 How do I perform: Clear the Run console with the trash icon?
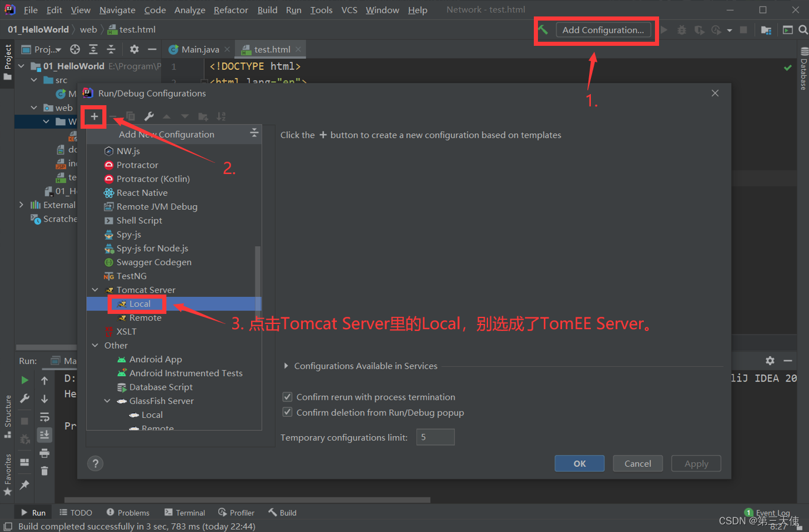pos(45,471)
